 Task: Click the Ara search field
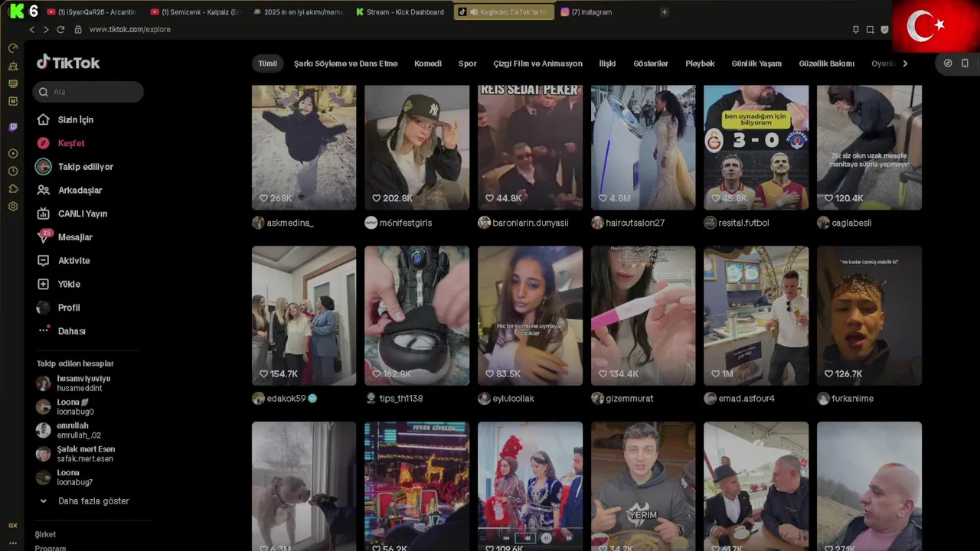(x=88, y=92)
